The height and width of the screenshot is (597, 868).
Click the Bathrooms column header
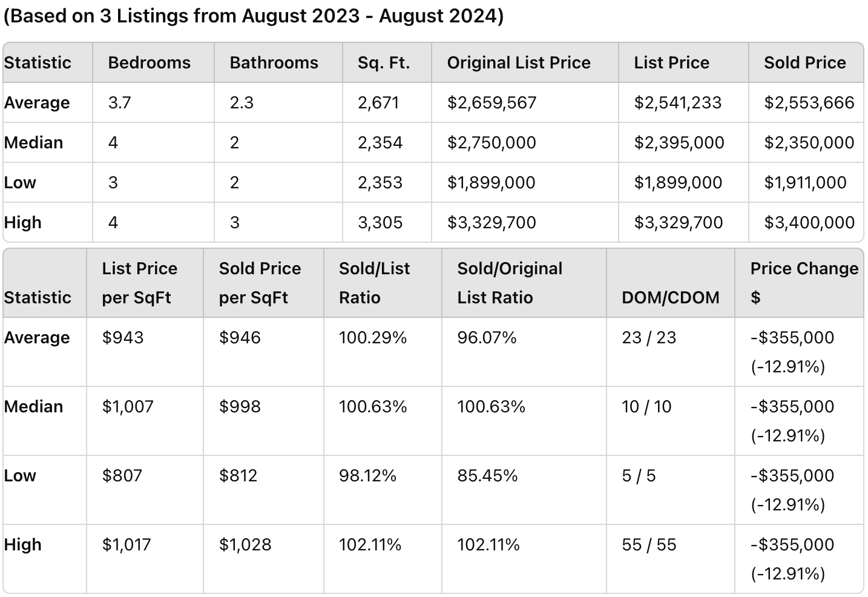(x=274, y=62)
